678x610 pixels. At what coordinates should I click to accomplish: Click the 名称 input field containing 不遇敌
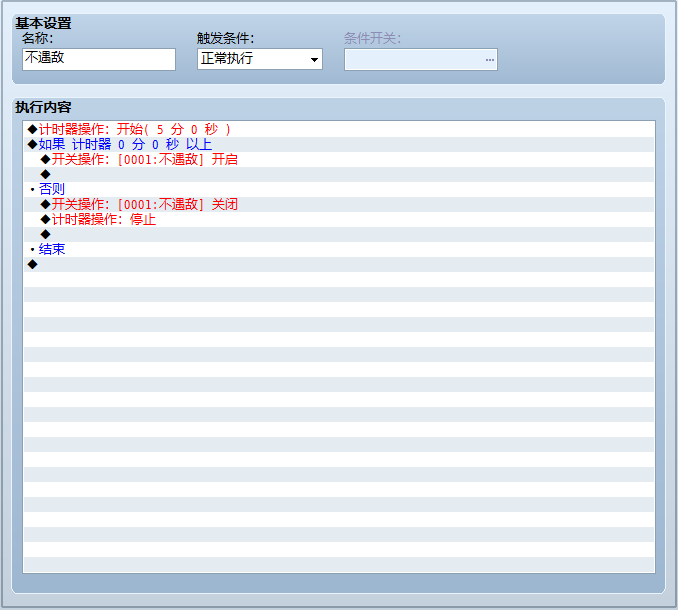(99, 59)
